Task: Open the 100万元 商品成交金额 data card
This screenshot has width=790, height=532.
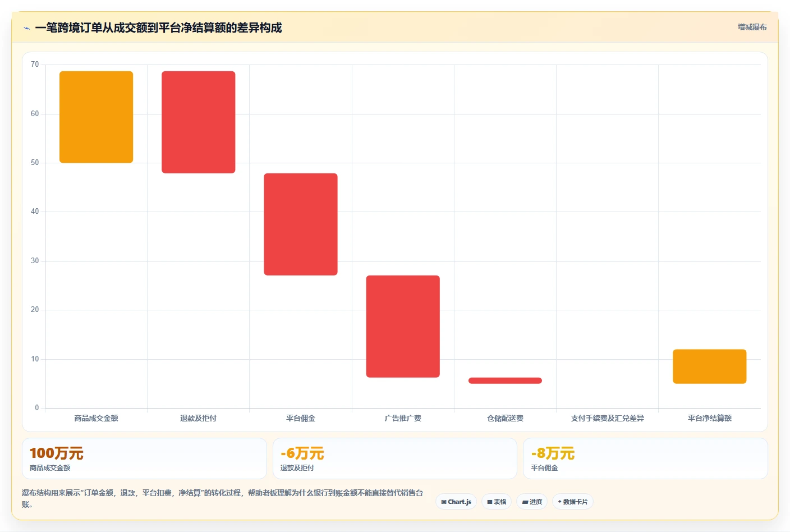Action: point(144,458)
